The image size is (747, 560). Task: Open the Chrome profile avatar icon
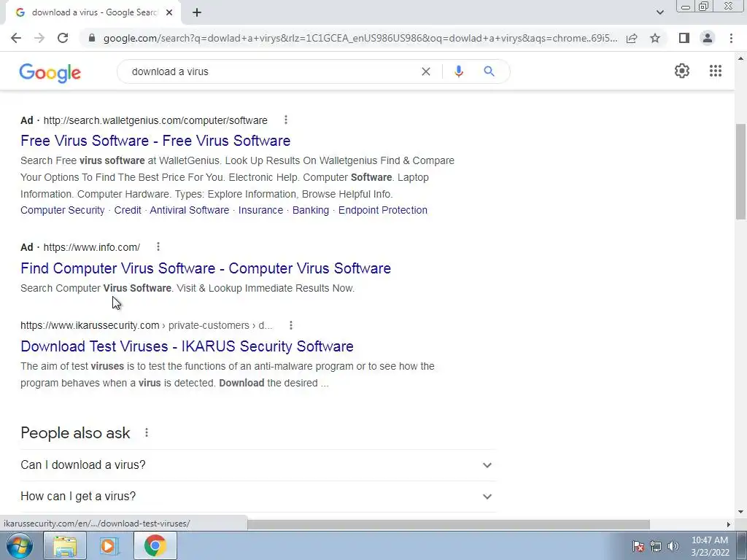point(708,38)
